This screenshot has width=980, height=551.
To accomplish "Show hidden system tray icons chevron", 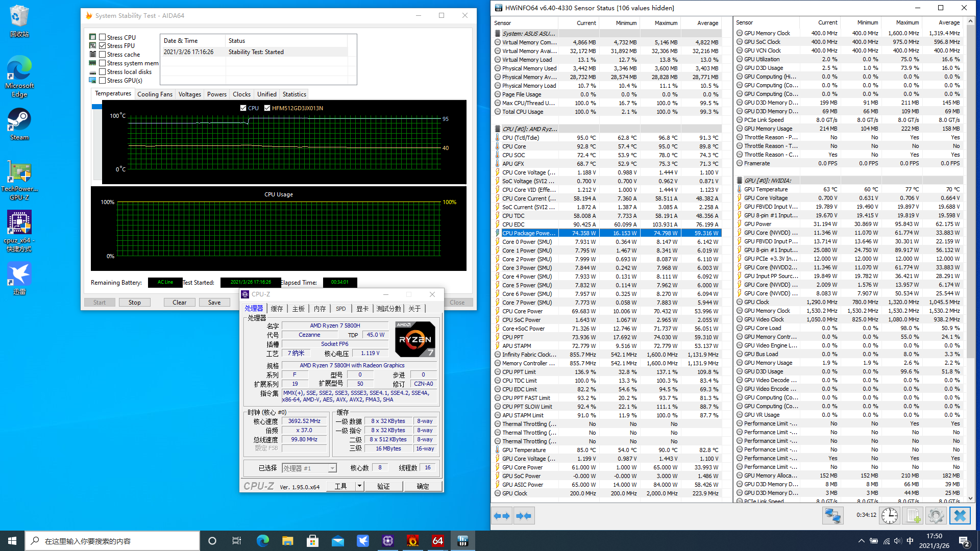I will pyautogui.click(x=861, y=541).
